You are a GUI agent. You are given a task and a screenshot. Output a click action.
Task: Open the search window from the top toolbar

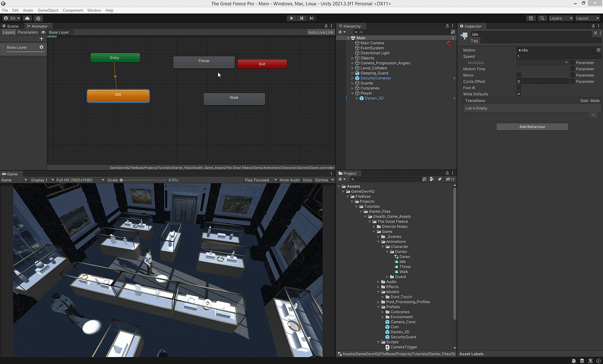point(542,18)
